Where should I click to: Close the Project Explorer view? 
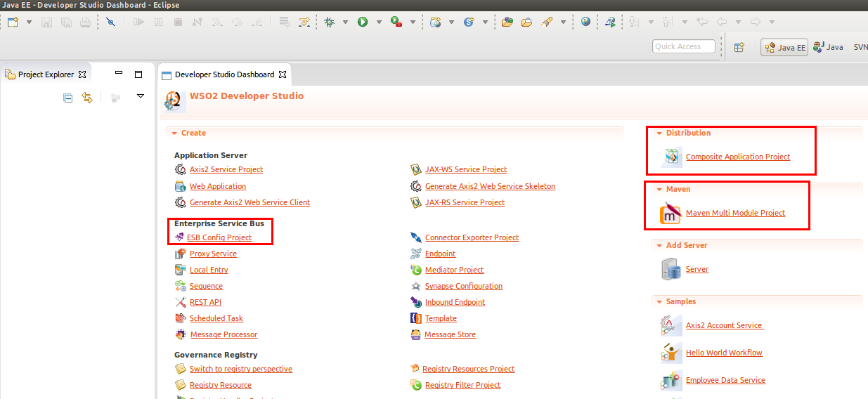pos(82,74)
